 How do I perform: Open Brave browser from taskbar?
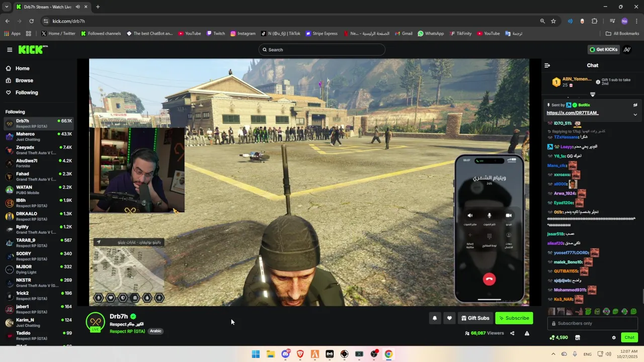click(300, 354)
